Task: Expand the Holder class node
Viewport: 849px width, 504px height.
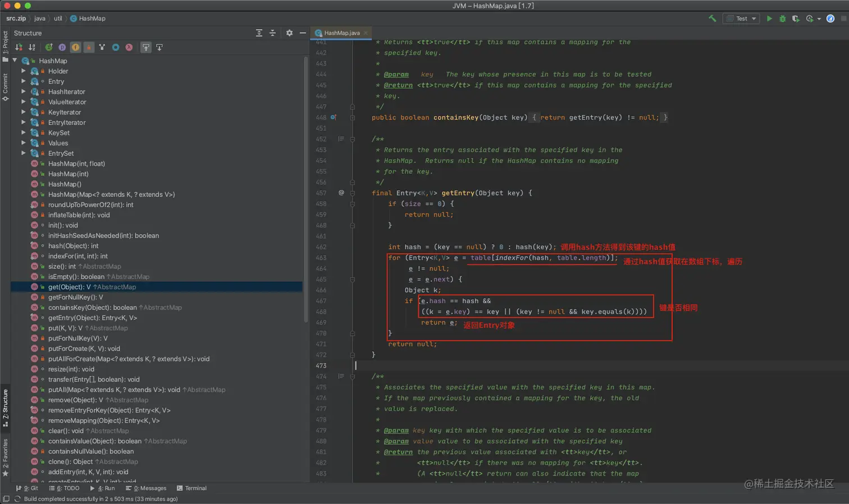Action: point(24,71)
